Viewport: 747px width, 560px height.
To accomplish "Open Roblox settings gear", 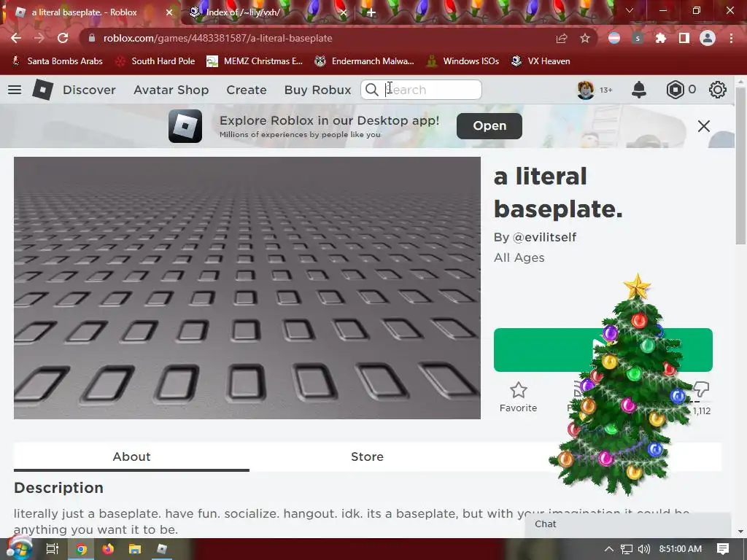I will [x=718, y=90].
